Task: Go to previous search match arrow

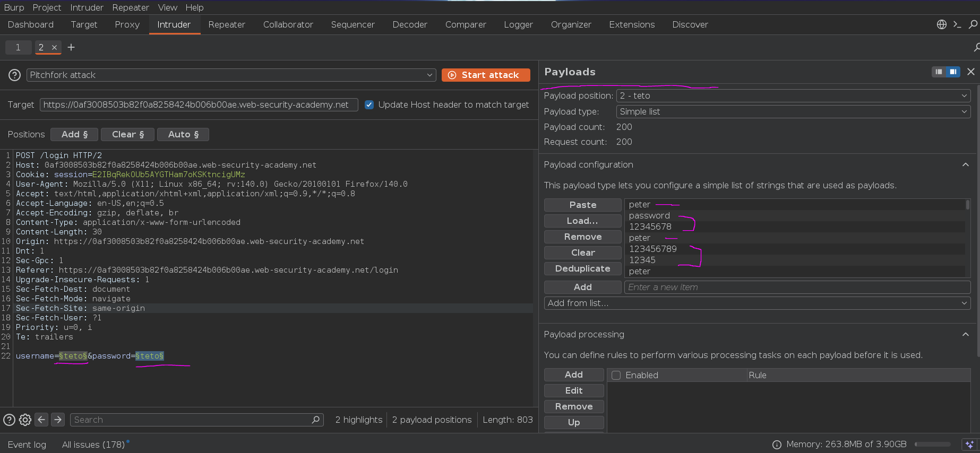Action: pos(41,420)
